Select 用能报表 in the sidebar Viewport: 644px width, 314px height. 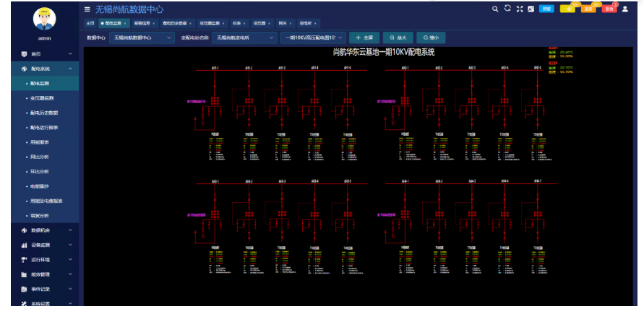39,142
